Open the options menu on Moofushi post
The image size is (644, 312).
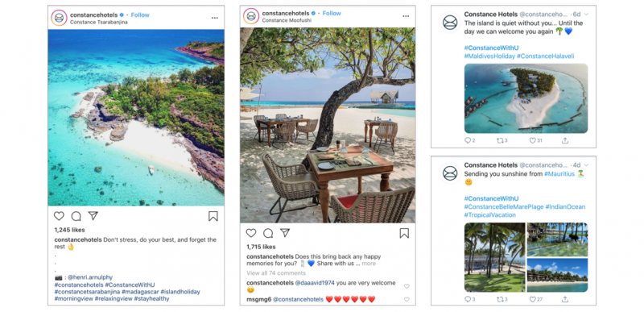(x=406, y=16)
